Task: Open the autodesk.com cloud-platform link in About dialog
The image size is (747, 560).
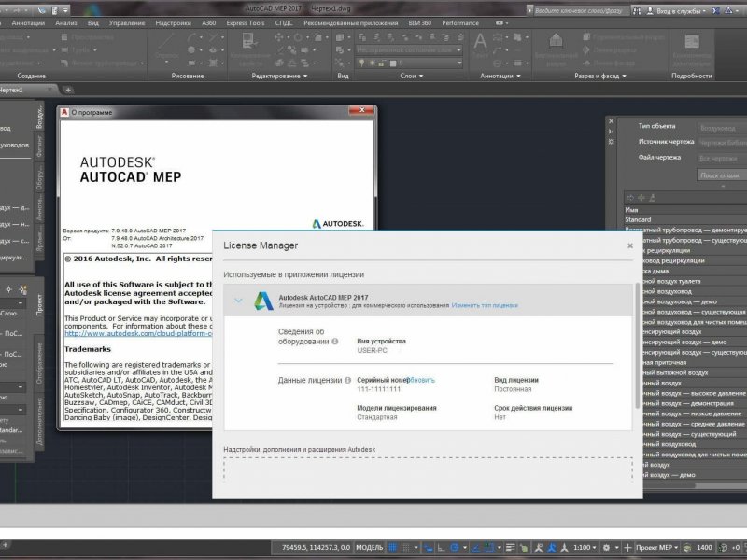Action: pyautogui.click(x=138, y=334)
